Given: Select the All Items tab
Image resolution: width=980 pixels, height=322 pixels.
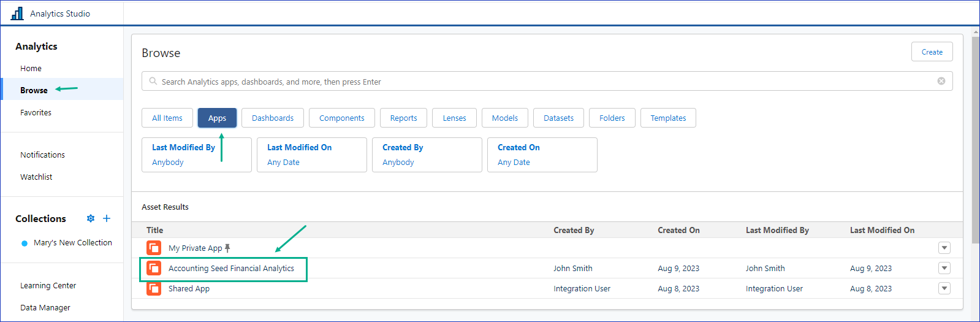Looking at the screenshot, I should pyautogui.click(x=167, y=118).
